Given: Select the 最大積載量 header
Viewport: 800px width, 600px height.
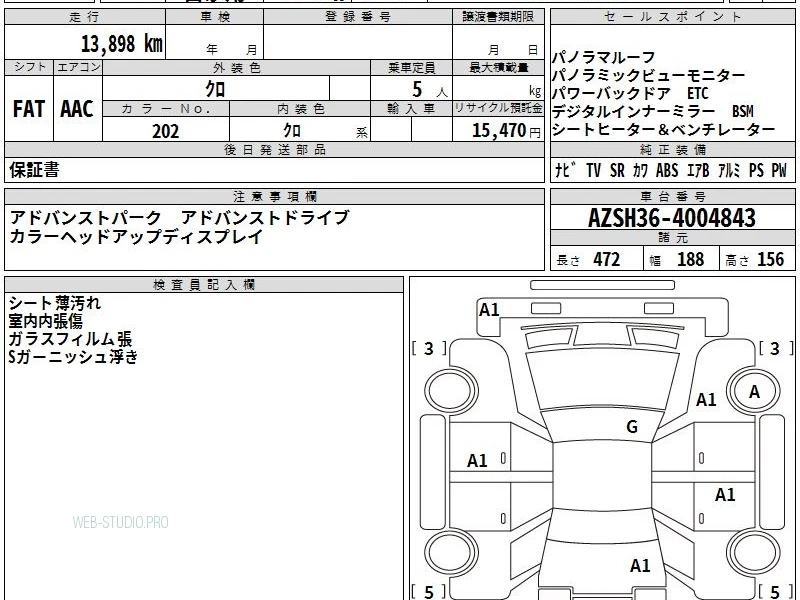Looking at the screenshot, I should pyautogui.click(x=498, y=68).
